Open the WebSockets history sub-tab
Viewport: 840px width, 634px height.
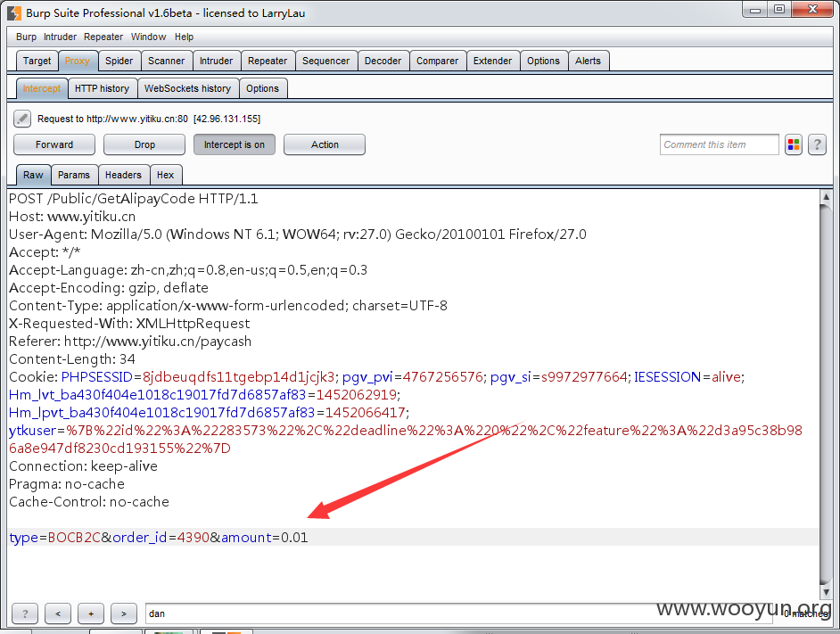tap(187, 89)
